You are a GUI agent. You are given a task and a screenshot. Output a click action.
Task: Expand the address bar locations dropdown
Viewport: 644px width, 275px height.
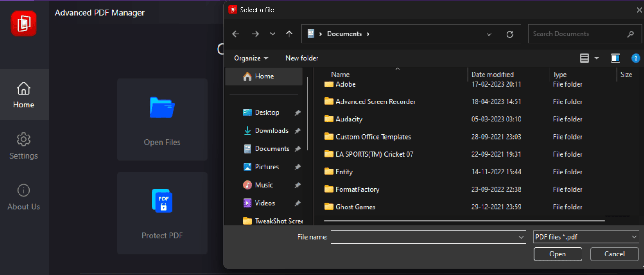(489, 34)
